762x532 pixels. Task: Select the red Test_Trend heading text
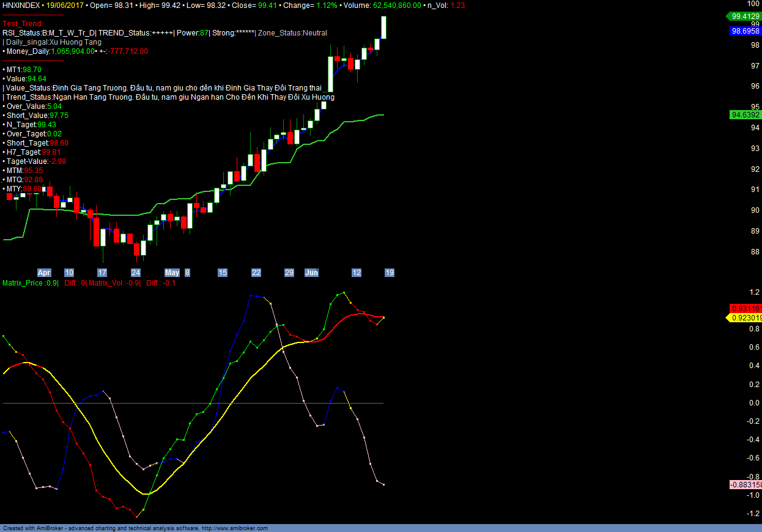pos(23,24)
